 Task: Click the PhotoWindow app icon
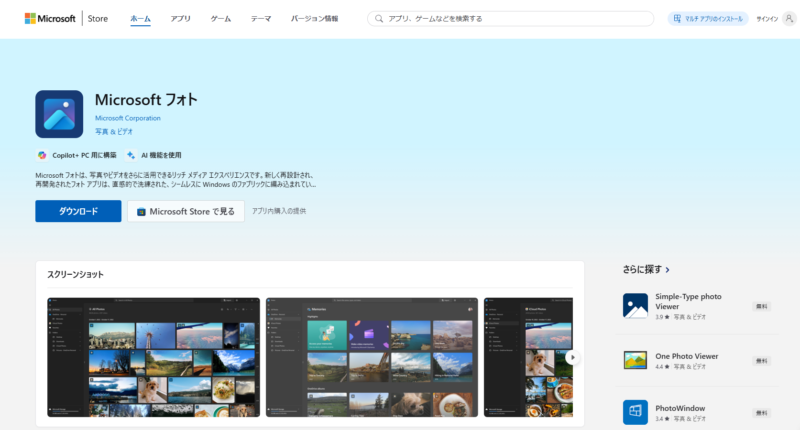(635, 412)
